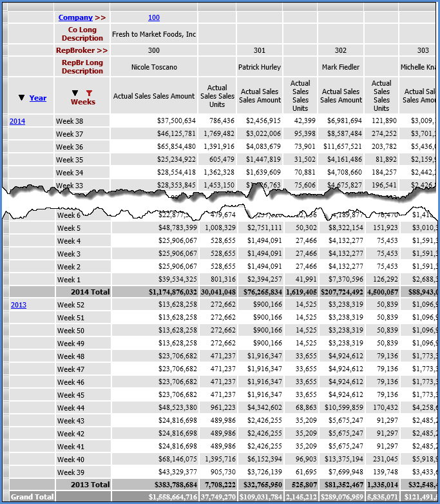Click the black sort arrow above Weeks
Screen dimensions: 440x504
coord(75,93)
